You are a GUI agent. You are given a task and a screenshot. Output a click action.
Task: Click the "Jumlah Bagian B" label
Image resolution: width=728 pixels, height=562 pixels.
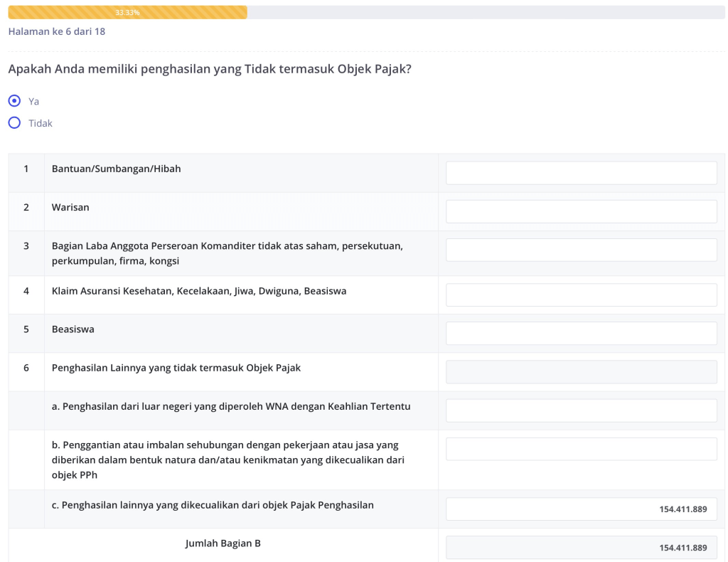point(223,544)
